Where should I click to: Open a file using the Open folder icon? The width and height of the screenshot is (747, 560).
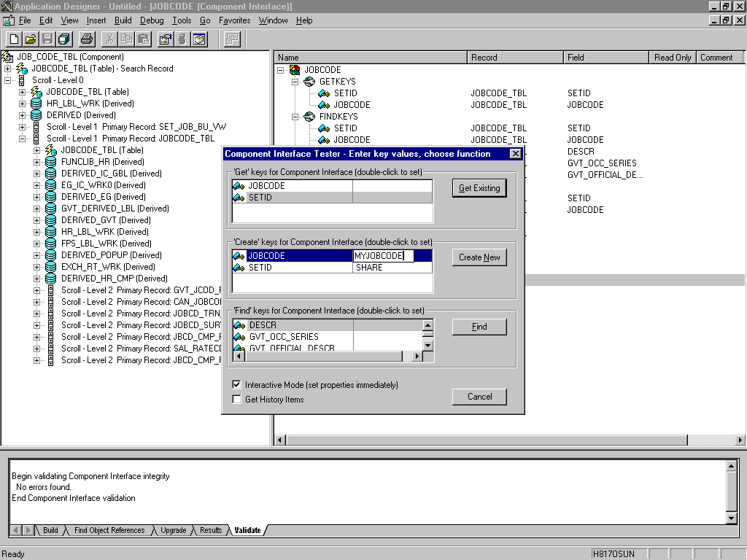click(29, 39)
